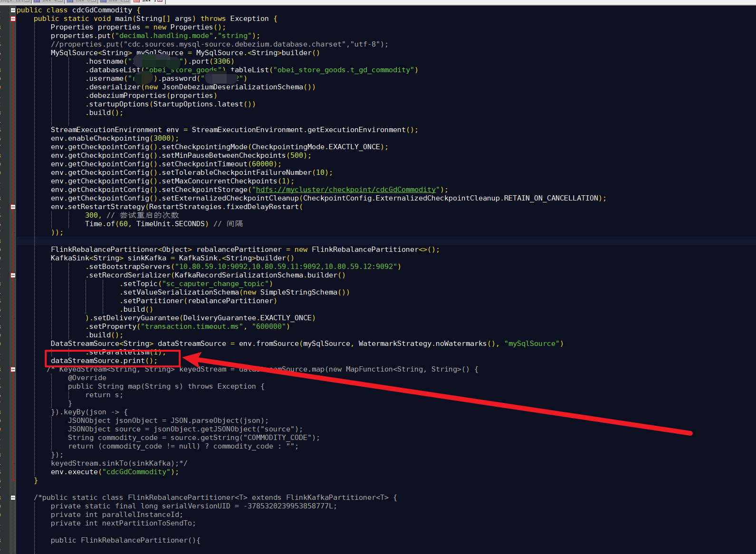Click the private int parallelInstanceId; line

[x=117, y=515]
